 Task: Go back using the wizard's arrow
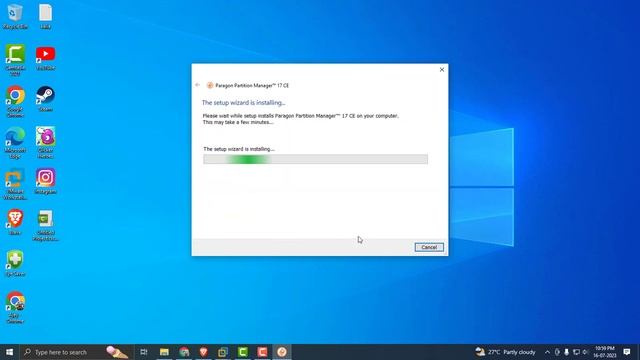(198, 85)
